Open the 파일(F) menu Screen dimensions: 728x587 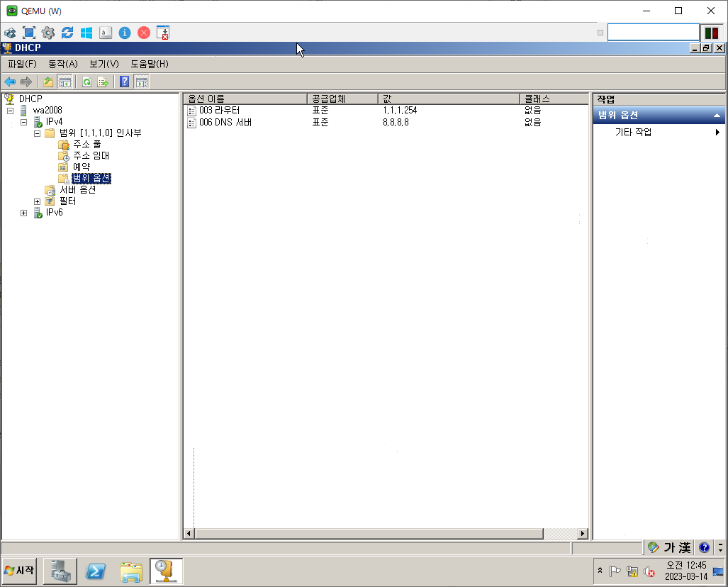[x=22, y=64]
